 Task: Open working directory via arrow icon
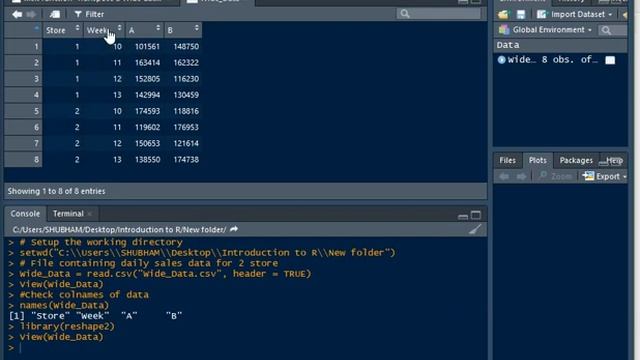[234, 229]
